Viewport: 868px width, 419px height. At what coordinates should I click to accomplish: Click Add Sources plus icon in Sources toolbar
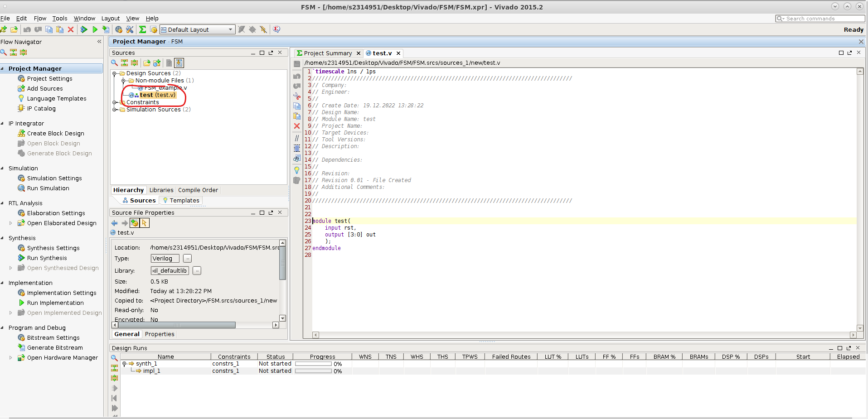(157, 63)
